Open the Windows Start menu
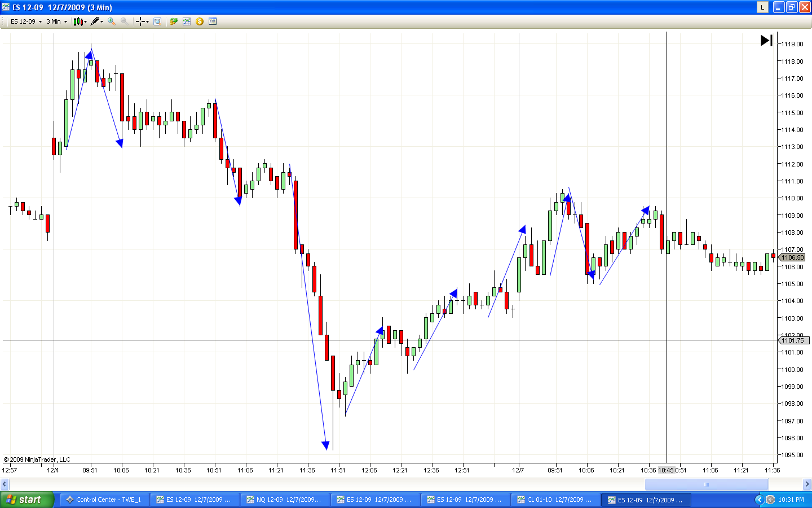The height and width of the screenshot is (508, 812). click(x=27, y=500)
